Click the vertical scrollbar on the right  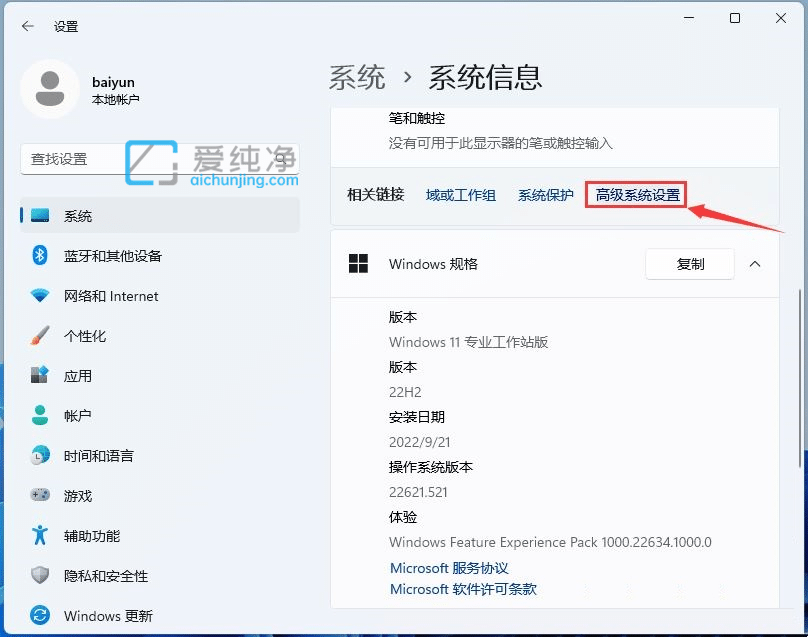coord(800,379)
